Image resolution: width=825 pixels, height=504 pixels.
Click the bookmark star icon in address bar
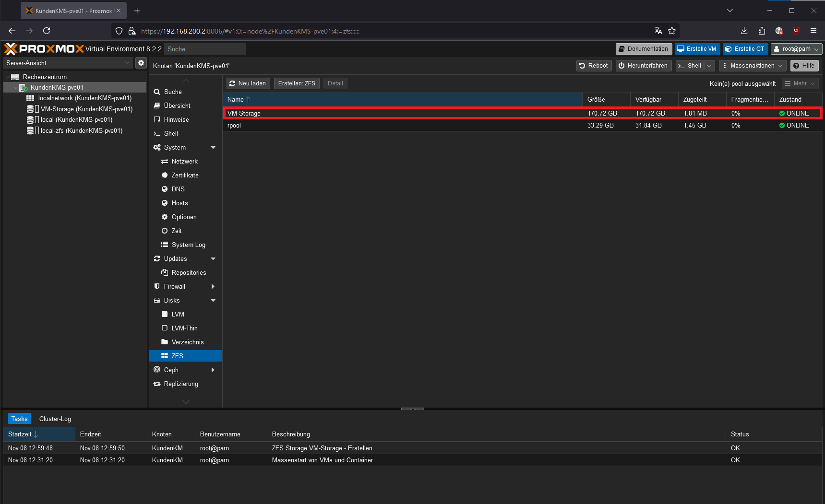click(x=672, y=31)
